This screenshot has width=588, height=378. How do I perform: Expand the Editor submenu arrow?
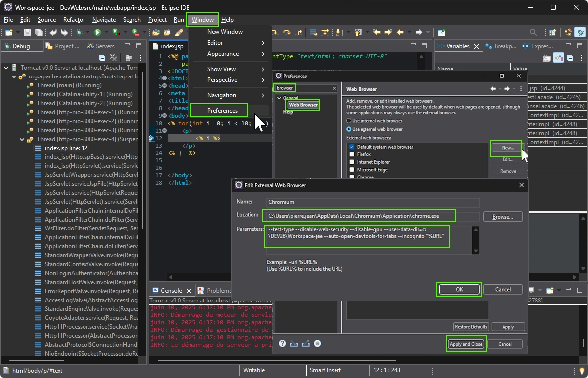(263, 43)
